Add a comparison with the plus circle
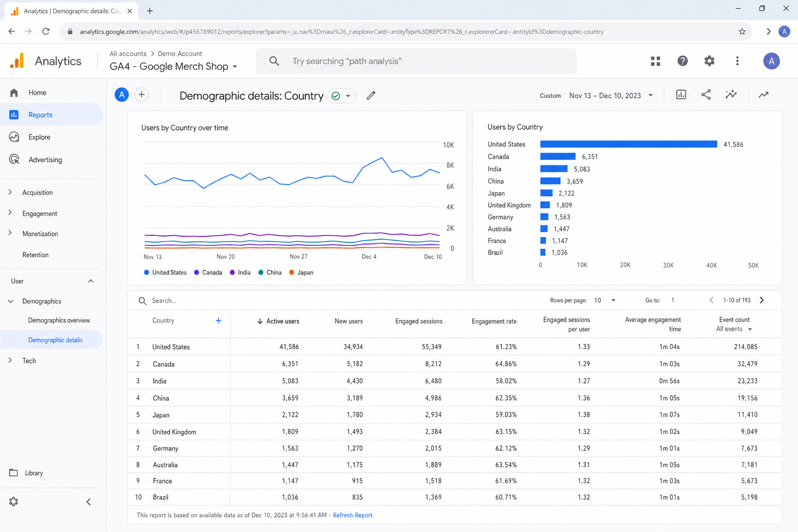Viewport: 798px width, 532px height. click(x=141, y=95)
